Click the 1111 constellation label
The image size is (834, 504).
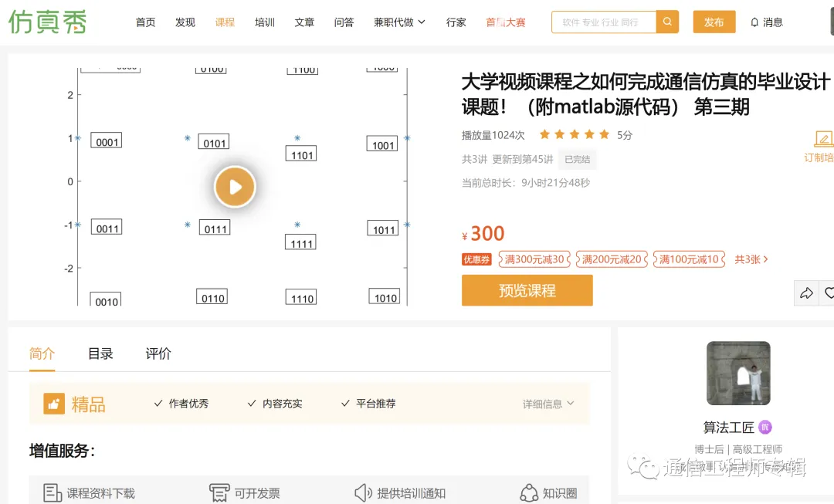point(301,242)
